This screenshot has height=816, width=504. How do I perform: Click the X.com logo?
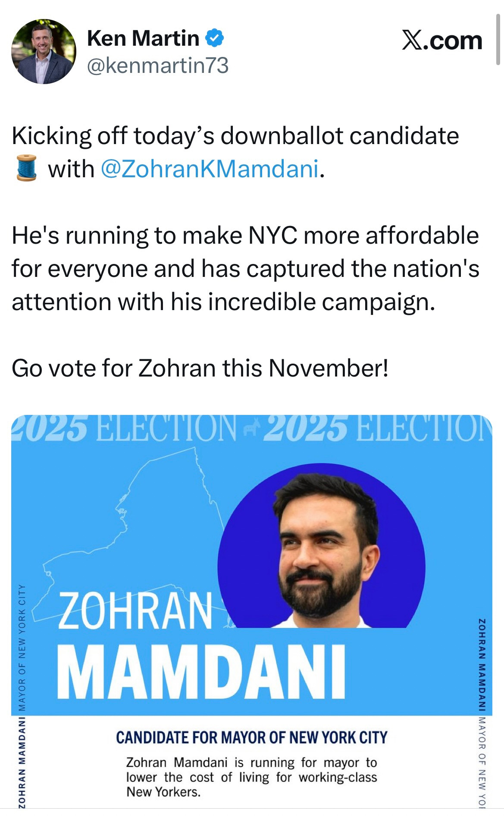pos(442,41)
